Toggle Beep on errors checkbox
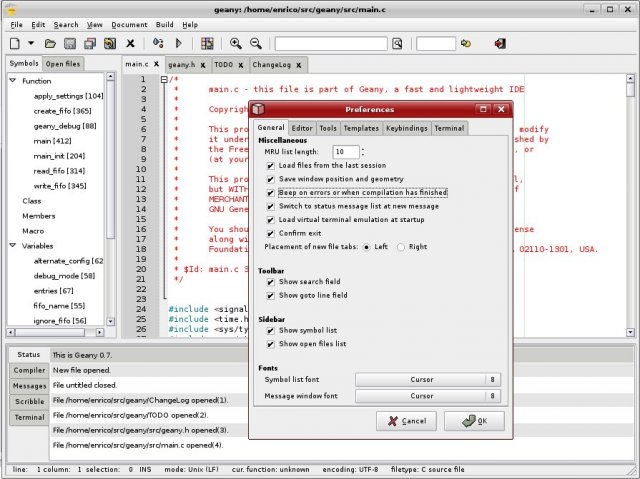Image resolution: width=640 pixels, height=479 pixels. [270, 193]
